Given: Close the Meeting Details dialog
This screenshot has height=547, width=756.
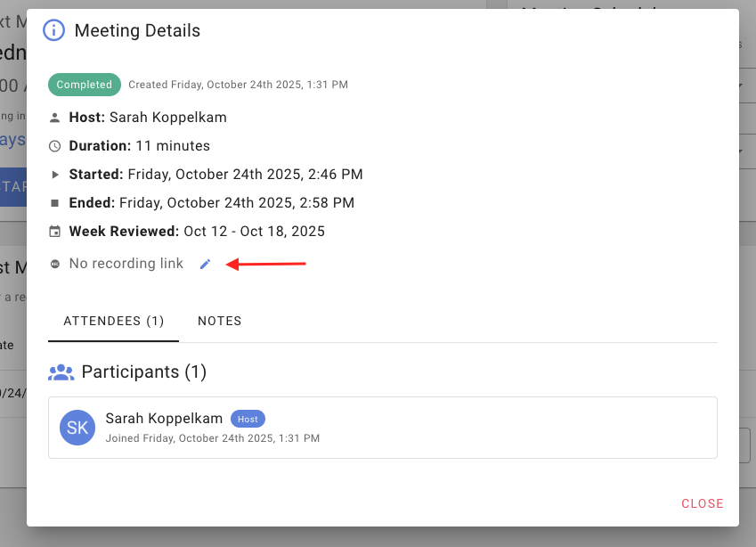Looking at the screenshot, I should tap(702, 503).
